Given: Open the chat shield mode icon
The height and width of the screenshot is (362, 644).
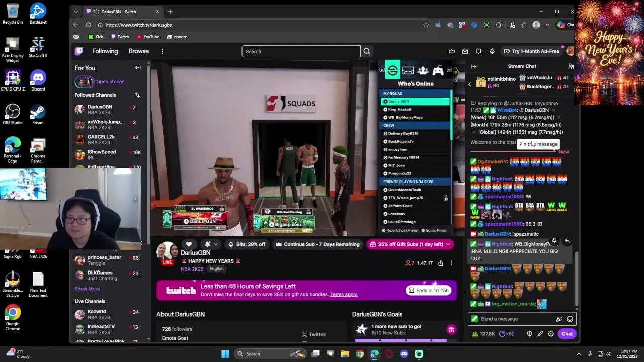Looking at the screenshot, I should coord(529,334).
